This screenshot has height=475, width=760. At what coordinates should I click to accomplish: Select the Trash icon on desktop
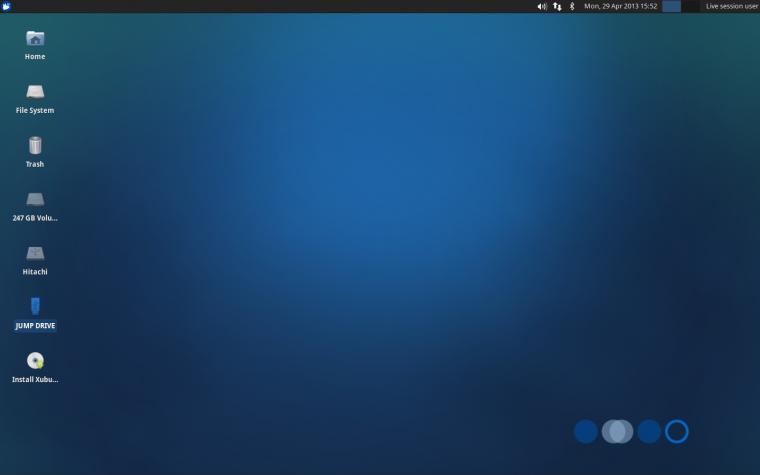tap(35, 146)
